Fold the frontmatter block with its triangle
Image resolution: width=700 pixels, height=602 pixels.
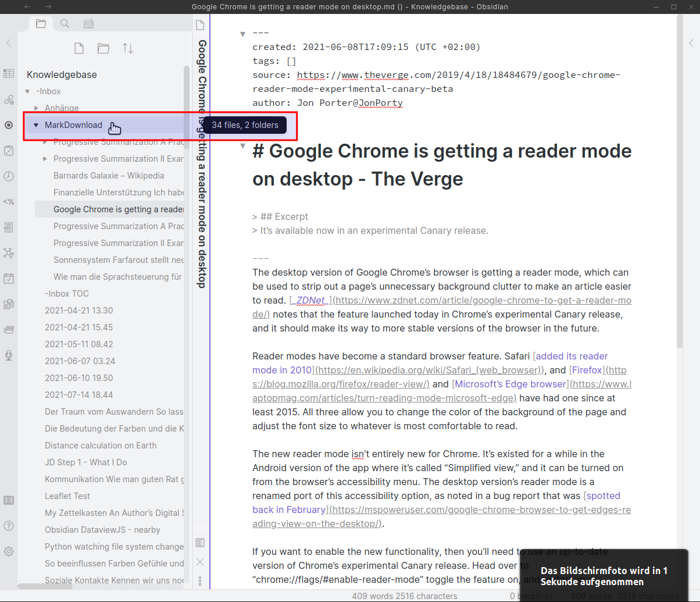coord(242,34)
